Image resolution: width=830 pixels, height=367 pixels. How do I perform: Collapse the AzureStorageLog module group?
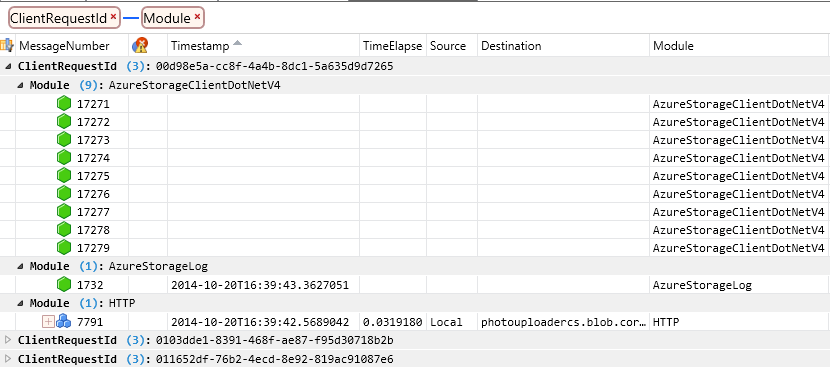point(21,266)
